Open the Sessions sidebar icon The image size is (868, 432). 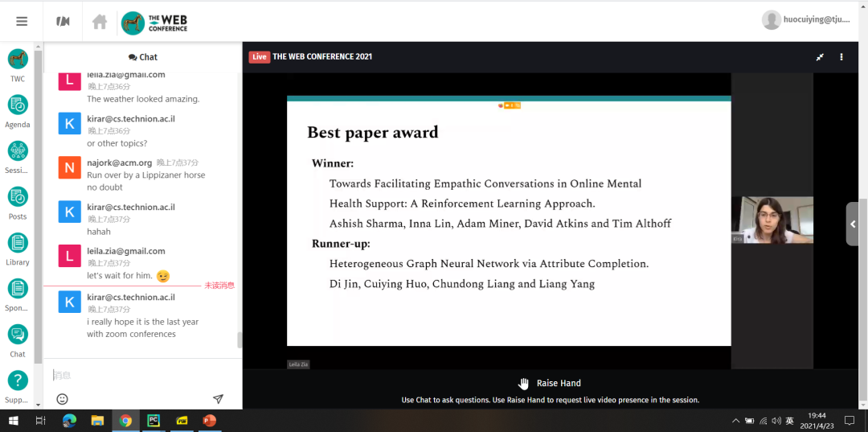coord(18,150)
